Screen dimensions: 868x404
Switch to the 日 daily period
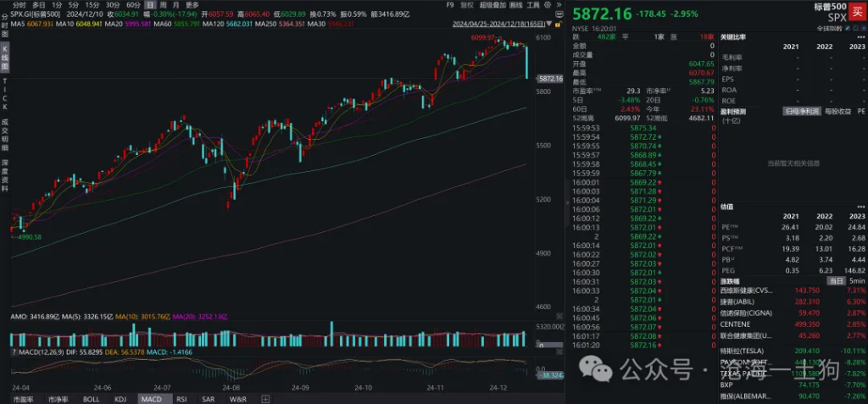[151, 5]
